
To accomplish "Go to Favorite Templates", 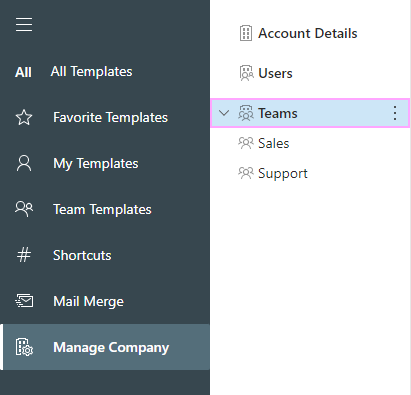I will [110, 118].
